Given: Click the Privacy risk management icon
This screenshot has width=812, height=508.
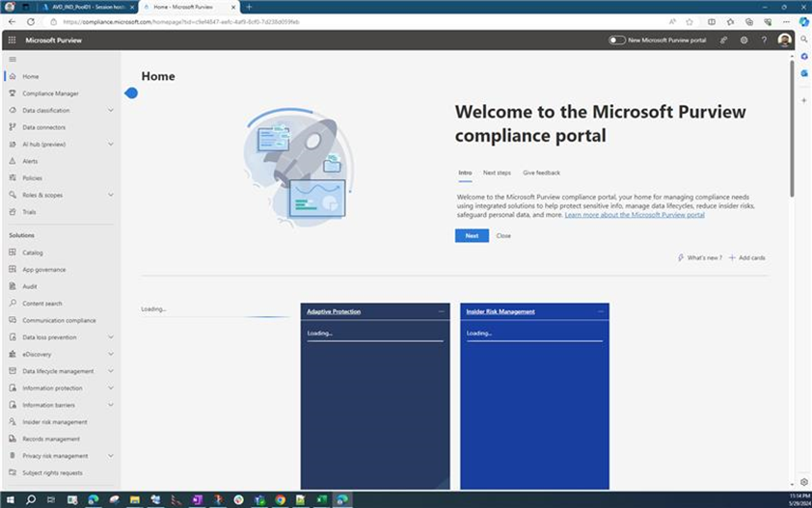Looking at the screenshot, I should pos(13,456).
